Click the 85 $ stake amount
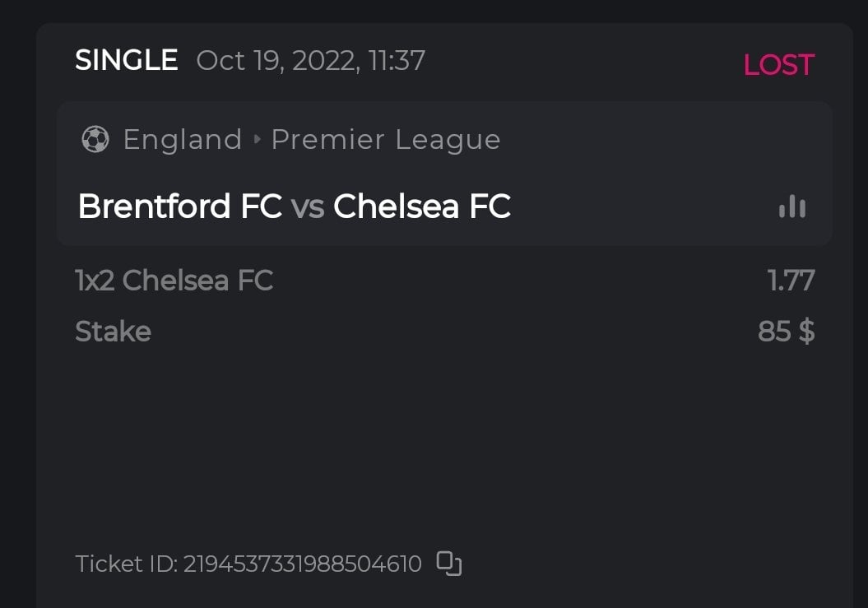The height and width of the screenshot is (608, 868). (x=786, y=332)
